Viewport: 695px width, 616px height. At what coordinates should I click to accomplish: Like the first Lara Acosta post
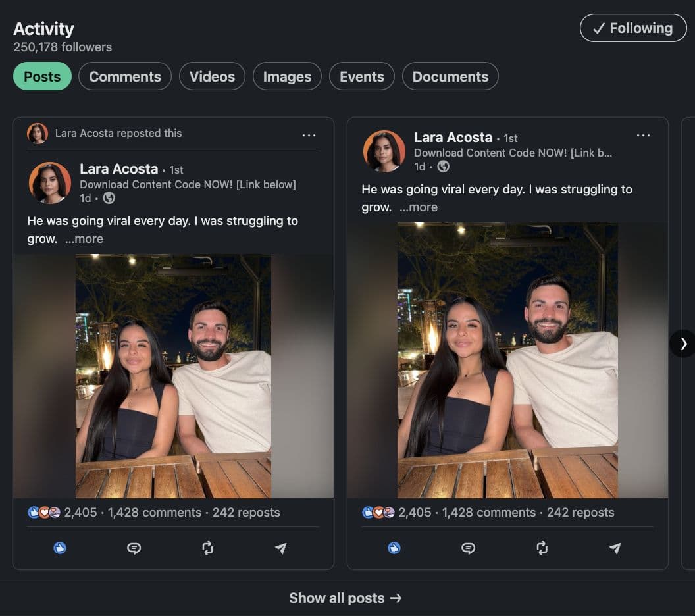point(60,548)
